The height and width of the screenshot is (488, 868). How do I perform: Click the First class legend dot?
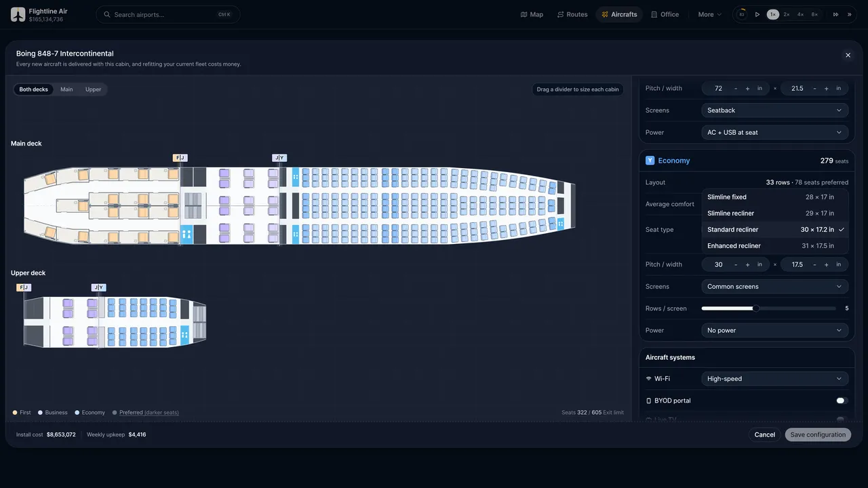(15, 412)
